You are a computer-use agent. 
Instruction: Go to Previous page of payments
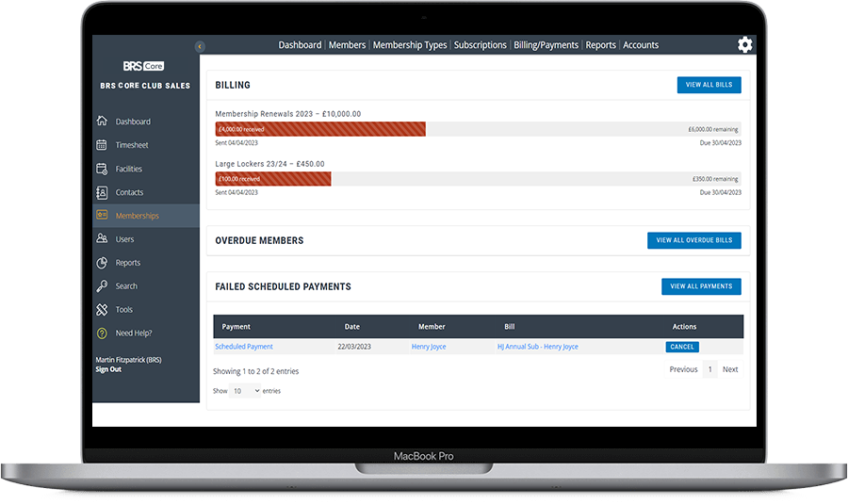pyautogui.click(x=684, y=369)
